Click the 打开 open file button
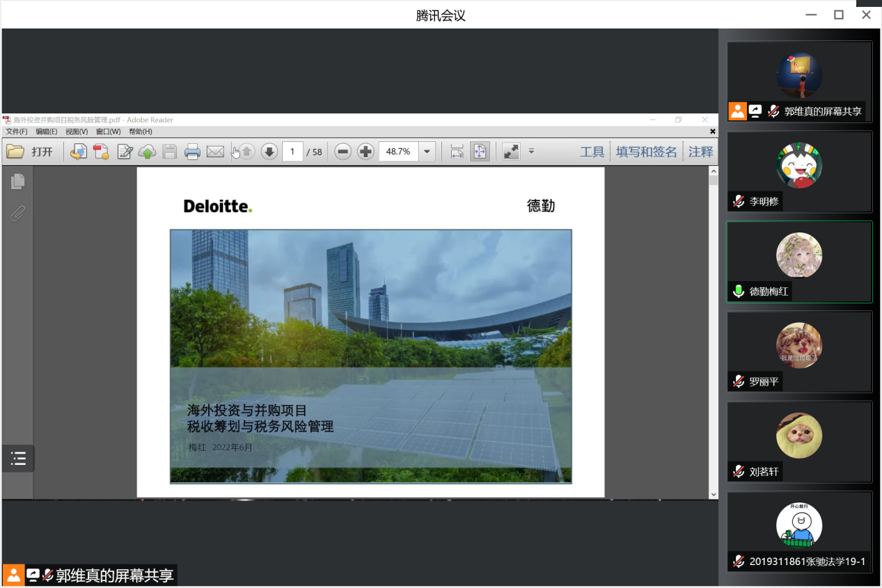The image size is (882, 588). pyautogui.click(x=30, y=152)
